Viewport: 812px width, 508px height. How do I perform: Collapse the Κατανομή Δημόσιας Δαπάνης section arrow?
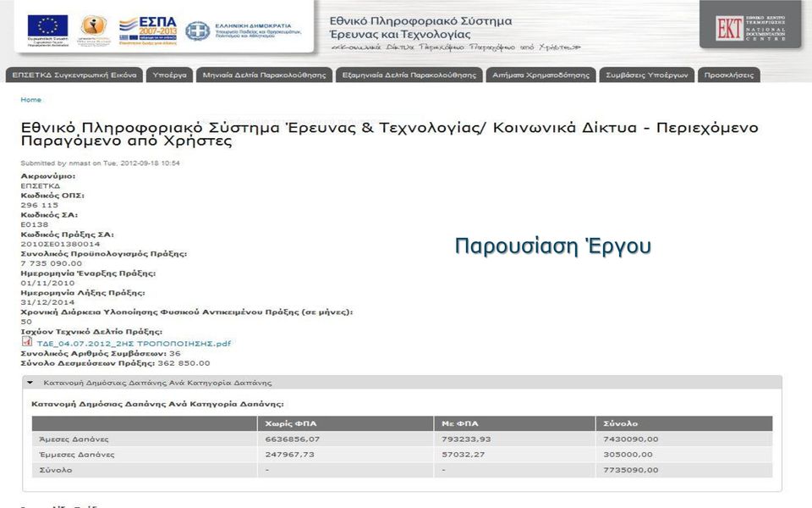click(30, 383)
